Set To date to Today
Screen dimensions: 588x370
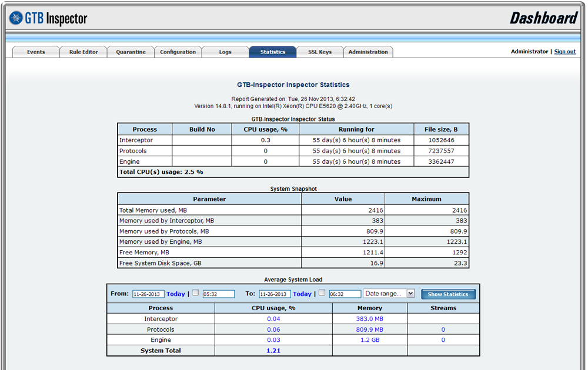click(x=302, y=294)
